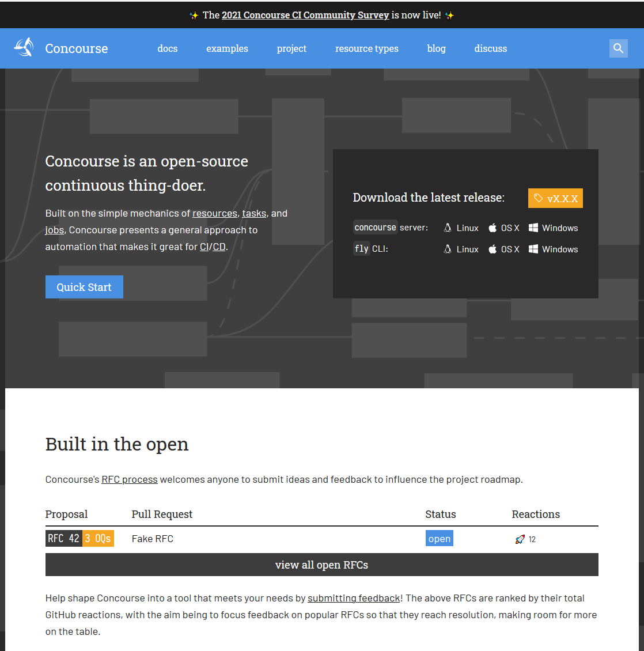
Task: Click the Windows logo icon for fly CLI
Action: click(533, 249)
